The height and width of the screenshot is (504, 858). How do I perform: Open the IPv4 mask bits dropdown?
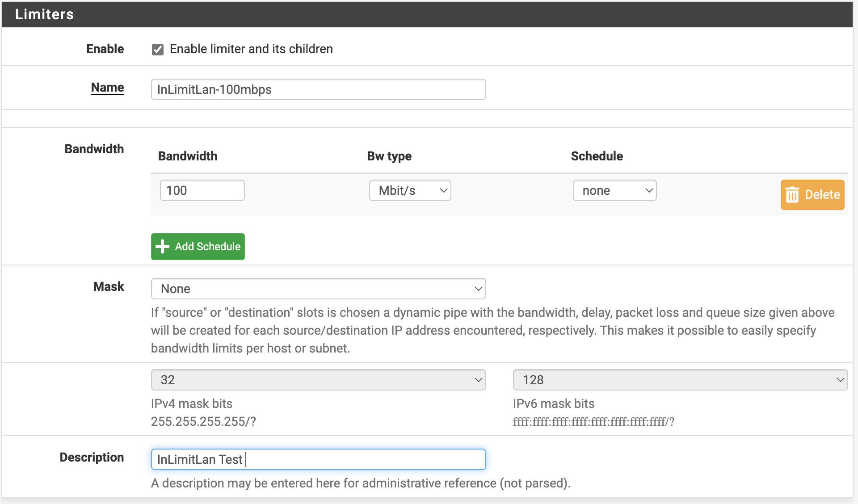318,380
